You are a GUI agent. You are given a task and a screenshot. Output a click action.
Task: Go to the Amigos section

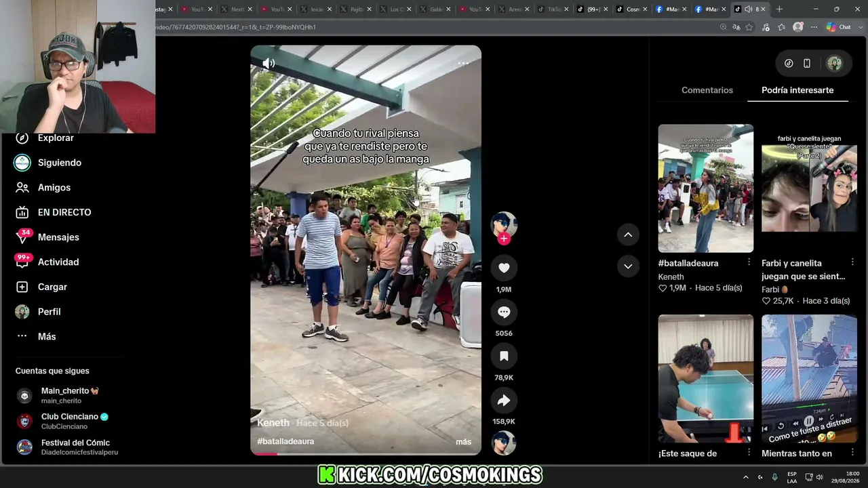54,188
